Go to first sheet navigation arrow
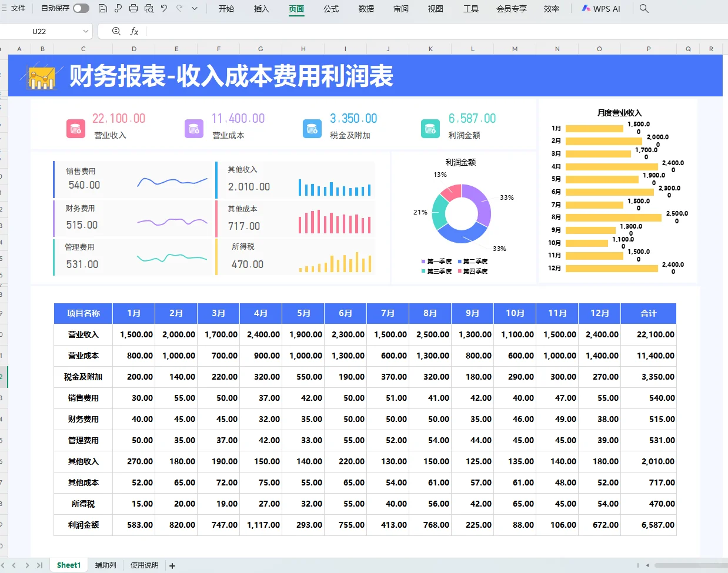728x573 pixels. (x=3, y=565)
